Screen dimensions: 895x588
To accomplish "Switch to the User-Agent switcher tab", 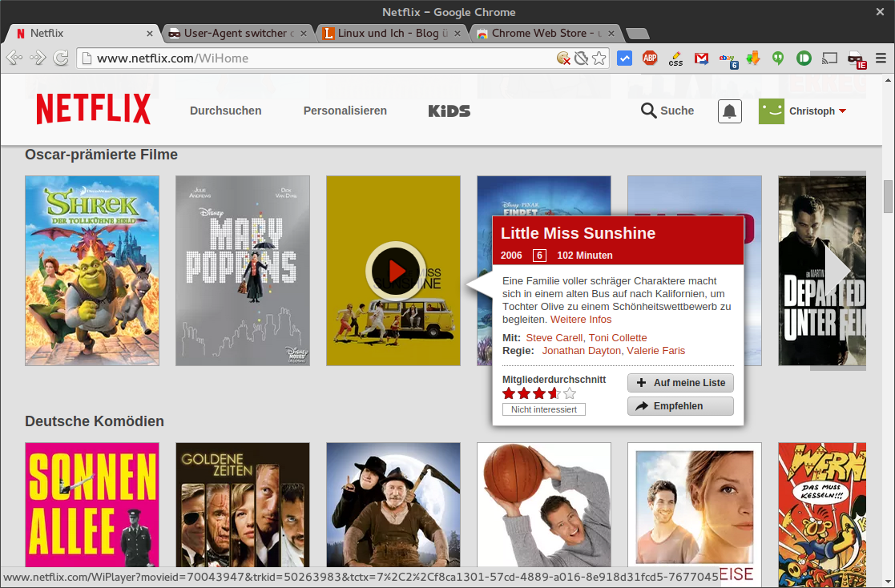I will click(232, 34).
